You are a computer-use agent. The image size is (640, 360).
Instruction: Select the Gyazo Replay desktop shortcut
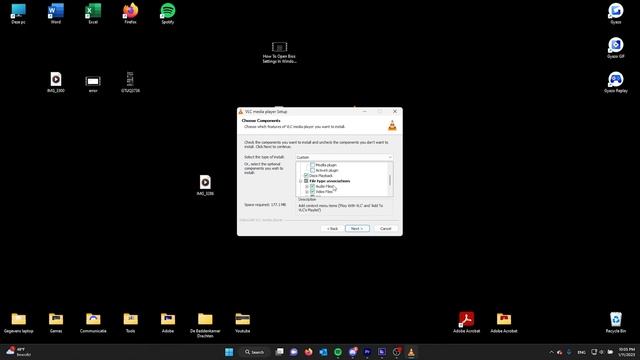pyautogui.click(x=616, y=82)
